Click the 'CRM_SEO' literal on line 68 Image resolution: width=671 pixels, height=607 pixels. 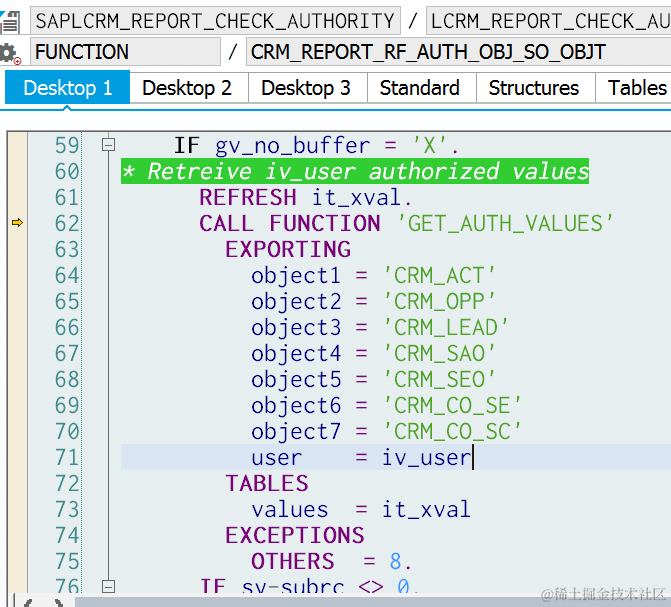tap(439, 380)
